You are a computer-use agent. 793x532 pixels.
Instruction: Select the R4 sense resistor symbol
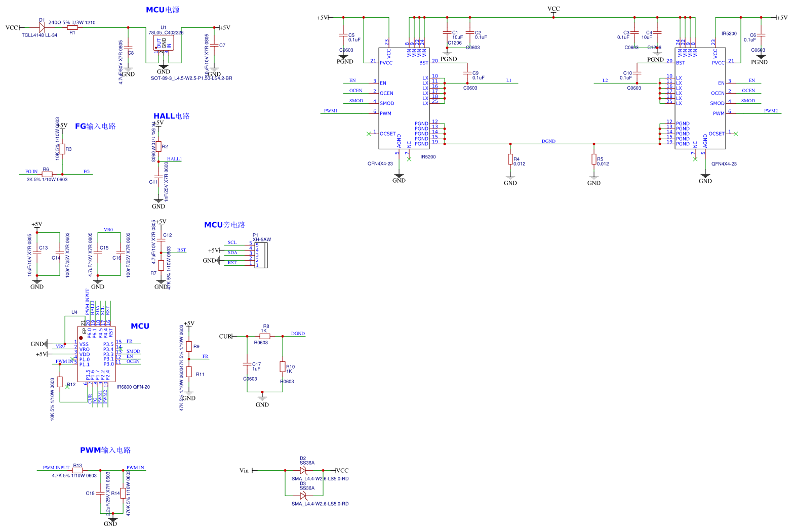point(510,159)
